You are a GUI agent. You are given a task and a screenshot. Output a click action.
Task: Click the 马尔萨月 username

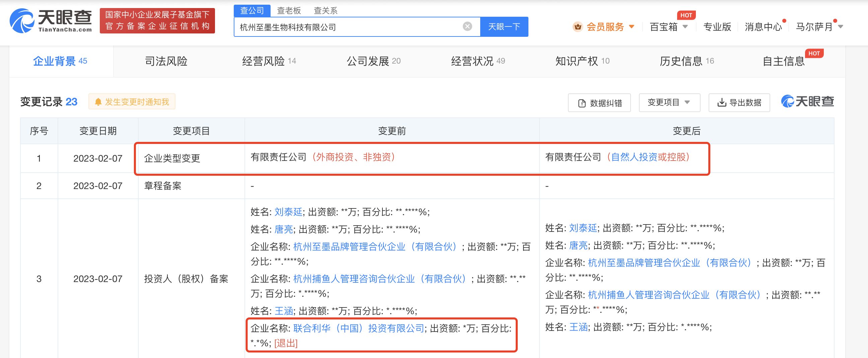(814, 27)
